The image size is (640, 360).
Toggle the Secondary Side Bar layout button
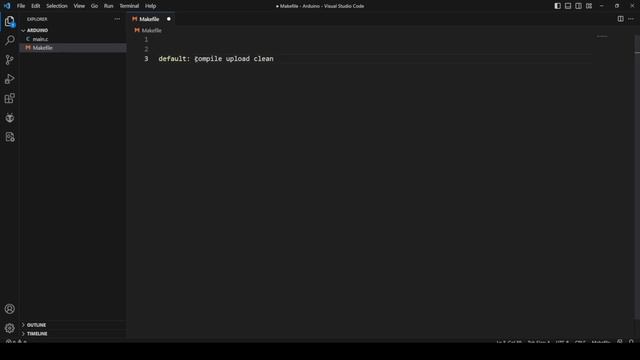pos(578,6)
